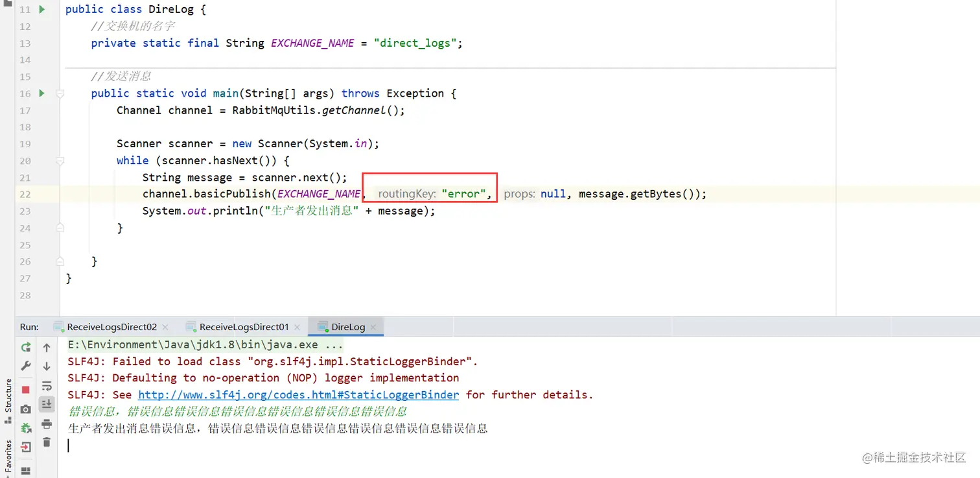Open the Structure tool window

pos(8,400)
